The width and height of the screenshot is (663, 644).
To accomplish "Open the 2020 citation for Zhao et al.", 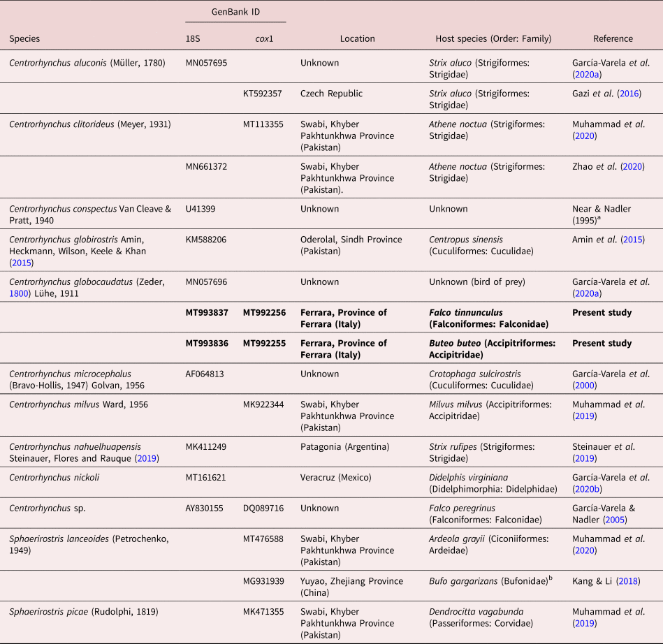I will [x=629, y=166].
